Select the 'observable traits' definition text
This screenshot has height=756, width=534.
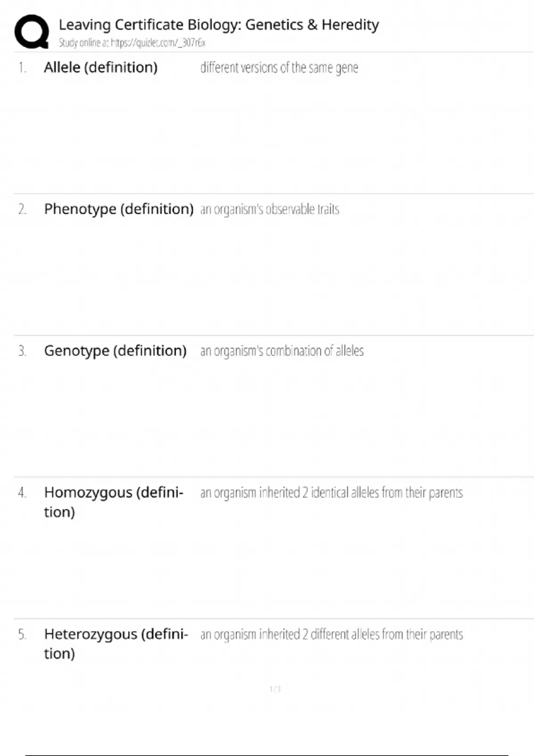[270, 209]
